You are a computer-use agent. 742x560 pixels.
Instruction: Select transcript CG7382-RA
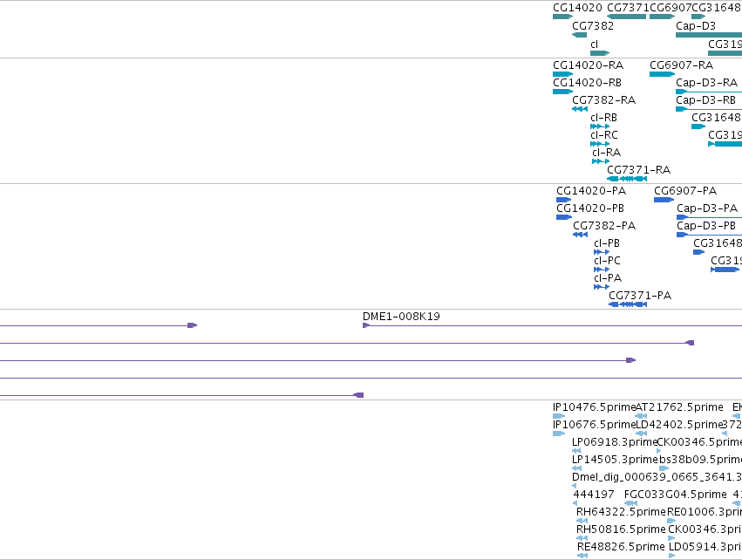coord(580,109)
